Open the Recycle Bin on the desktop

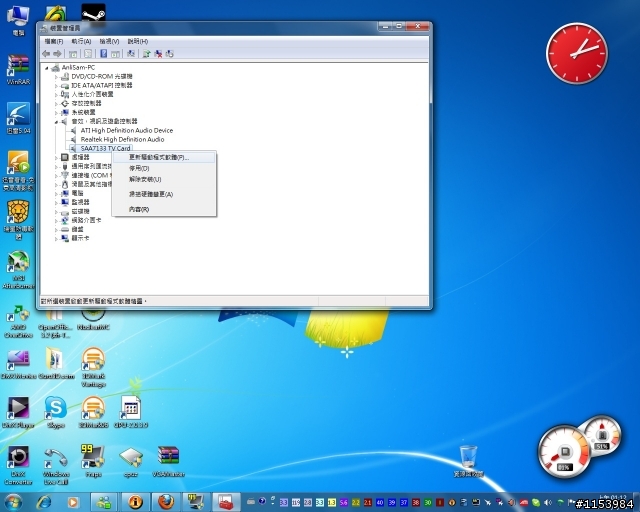point(468,461)
